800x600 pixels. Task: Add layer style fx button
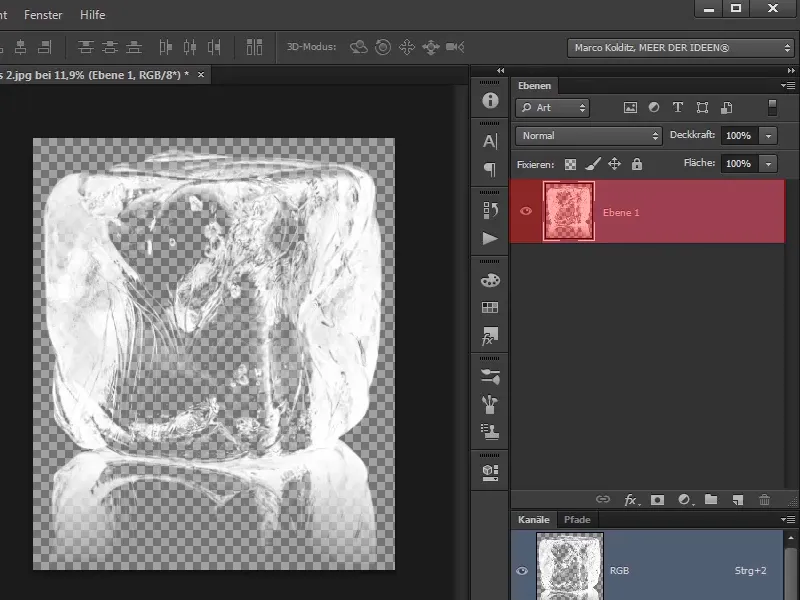click(632, 500)
